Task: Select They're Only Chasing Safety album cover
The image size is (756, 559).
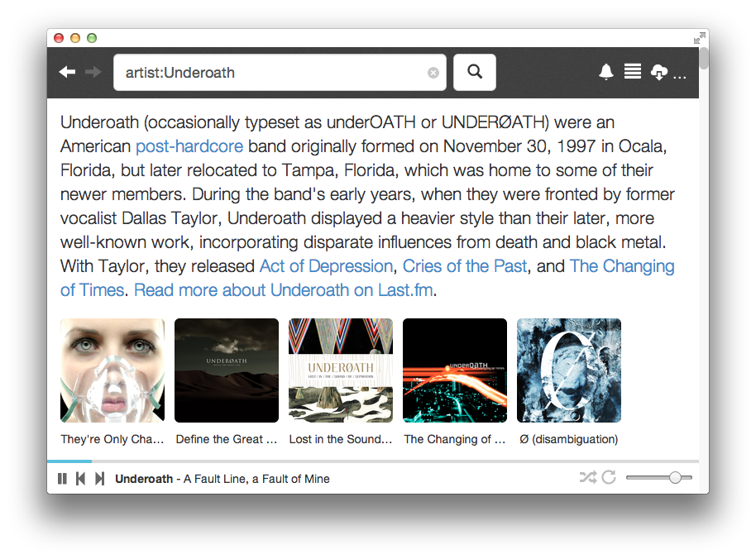Action: pos(112,370)
